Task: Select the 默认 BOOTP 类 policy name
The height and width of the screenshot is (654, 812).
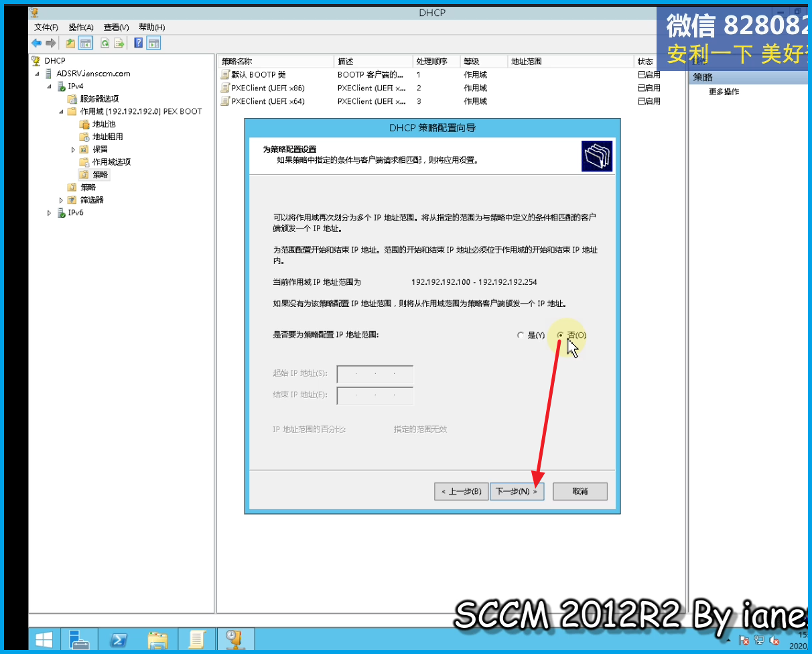Action: coord(259,74)
